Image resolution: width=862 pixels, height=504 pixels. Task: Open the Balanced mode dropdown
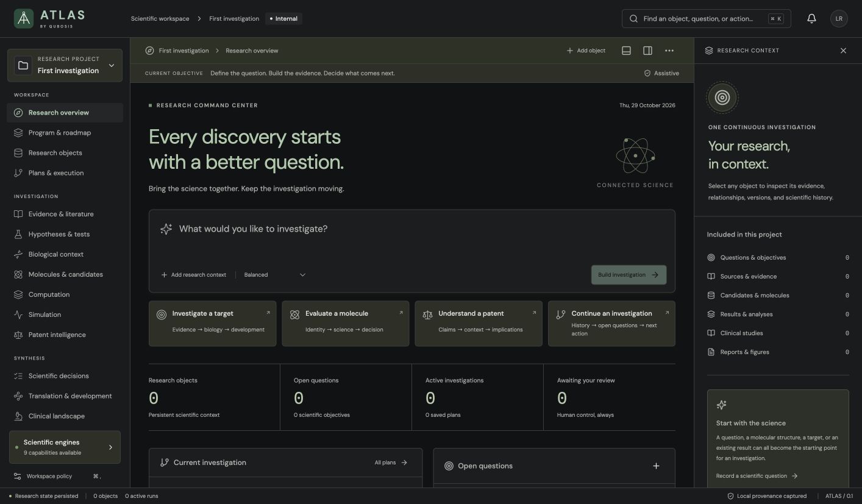(275, 275)
